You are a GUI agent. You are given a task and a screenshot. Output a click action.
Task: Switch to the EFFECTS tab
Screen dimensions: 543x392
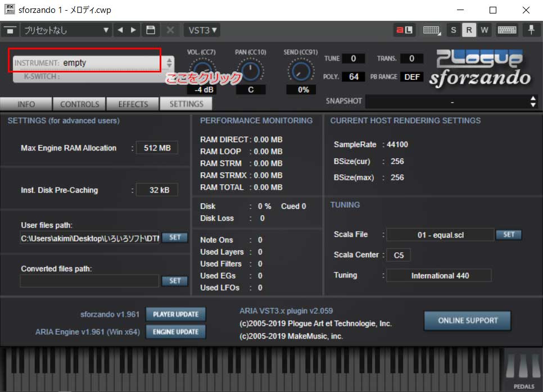132,103
